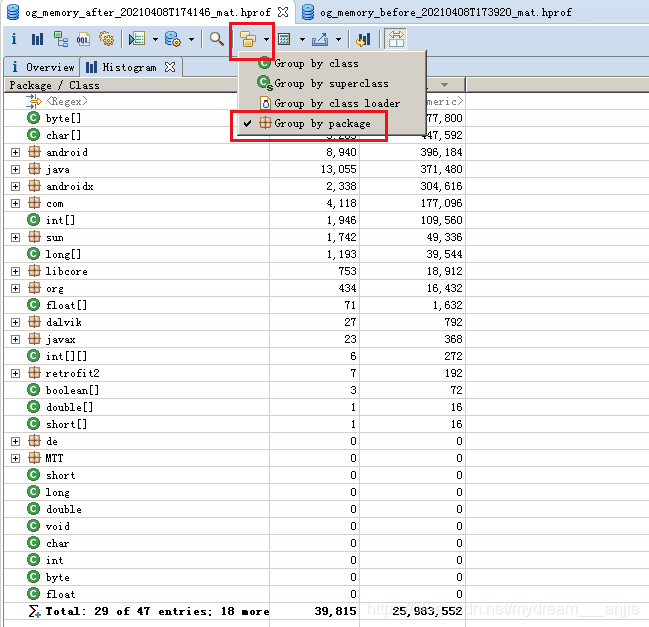Click the long[] class icon
The height and width of the screenshot is (627, 649).
[34, 254]
